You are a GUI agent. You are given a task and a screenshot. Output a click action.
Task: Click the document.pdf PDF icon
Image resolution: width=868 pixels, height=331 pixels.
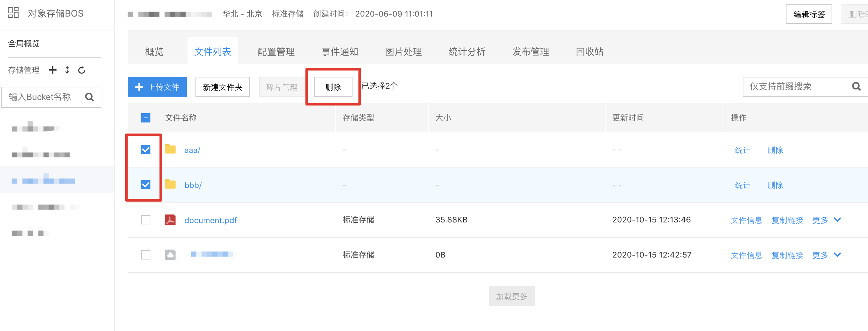[170, 219]
